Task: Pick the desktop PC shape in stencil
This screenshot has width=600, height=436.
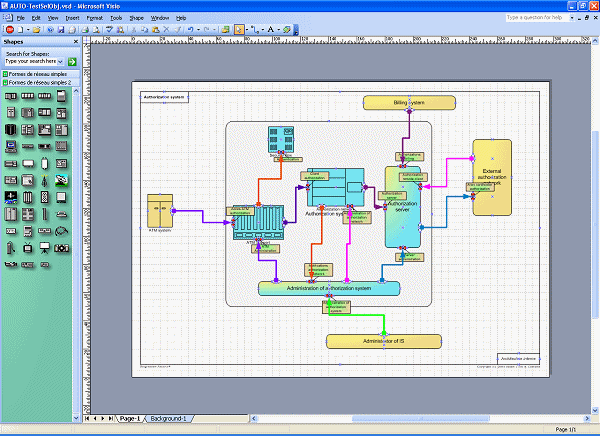Action: click(x=11, y=146)
